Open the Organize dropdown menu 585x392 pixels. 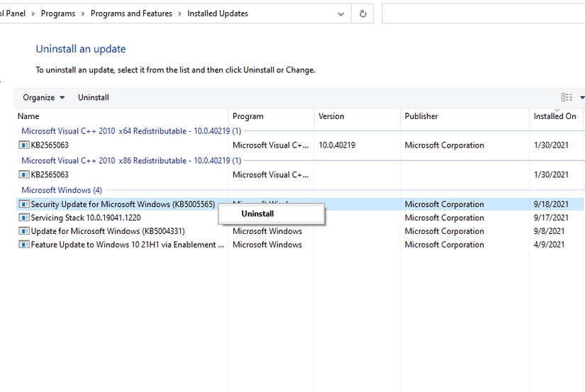coord(44,97)
